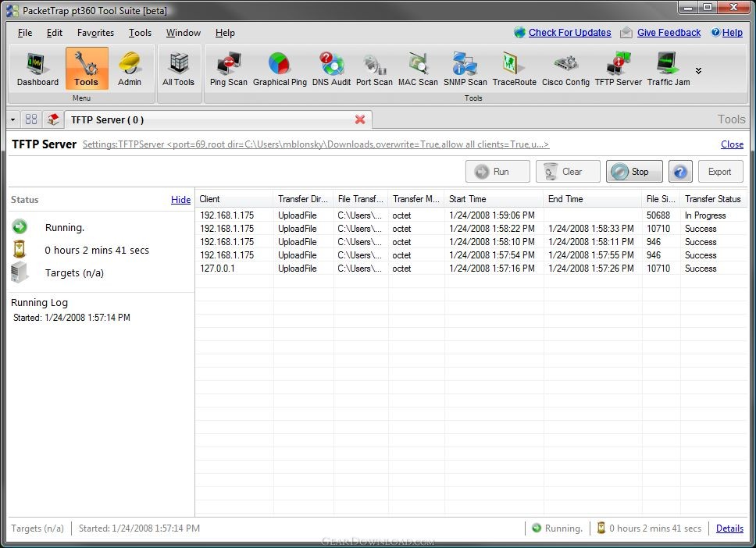This screenshot has width=756, height=548.
Task: Click the tile windows grid icon
Action: click(x=31, y=119)
